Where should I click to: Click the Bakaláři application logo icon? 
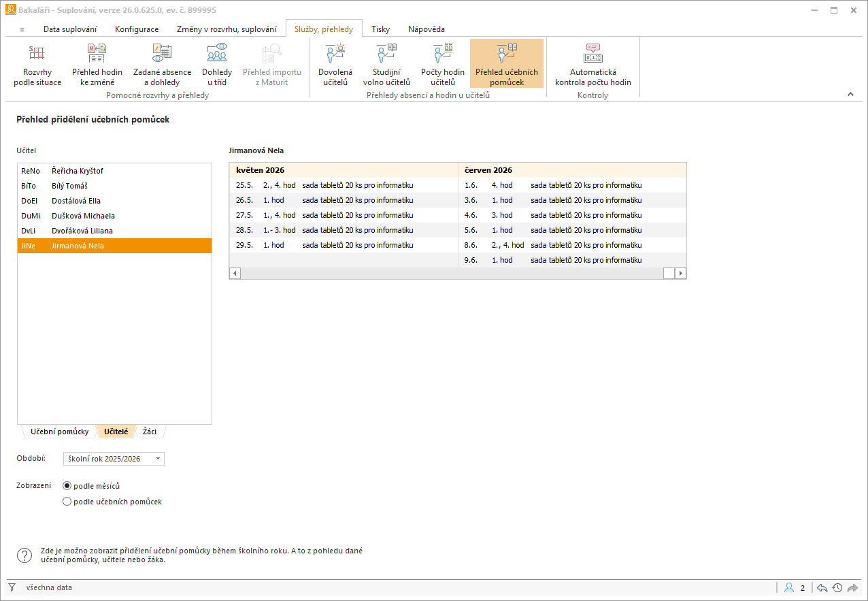tap(10, 10)
